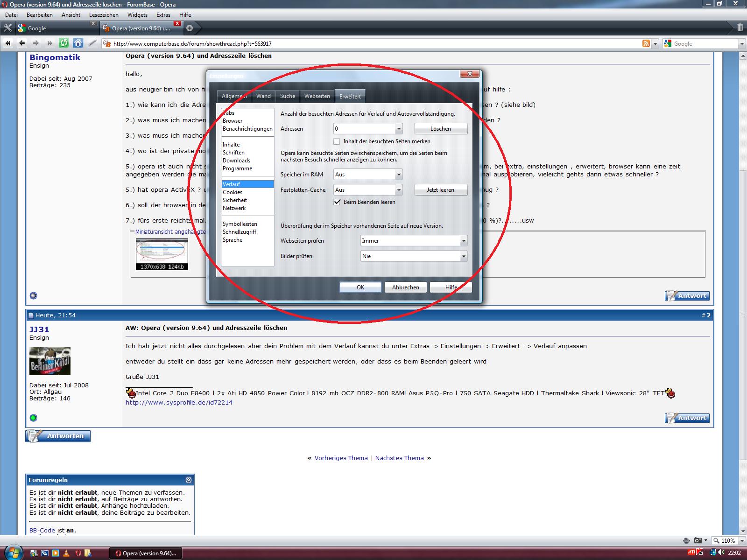Go forward one page

35,43
